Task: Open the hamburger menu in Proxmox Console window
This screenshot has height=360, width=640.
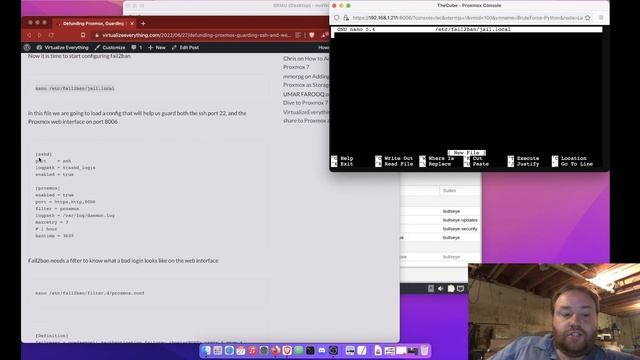Action: click(601, 18)
